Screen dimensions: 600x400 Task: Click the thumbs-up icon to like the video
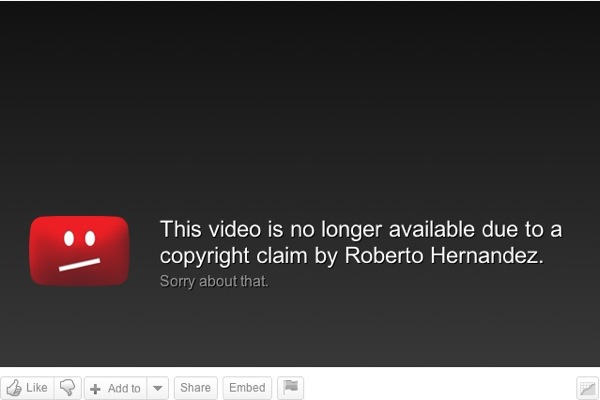[x=14, y=388]
